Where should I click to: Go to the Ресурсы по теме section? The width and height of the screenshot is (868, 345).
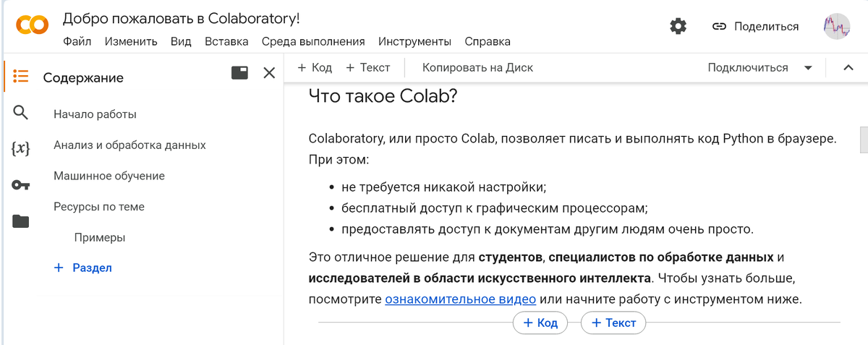click(99, 207)
